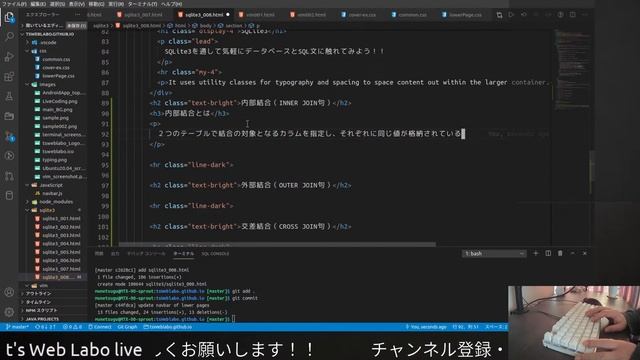Click the body breadcrumb segment
640x360 pixels.
(203, 26)
